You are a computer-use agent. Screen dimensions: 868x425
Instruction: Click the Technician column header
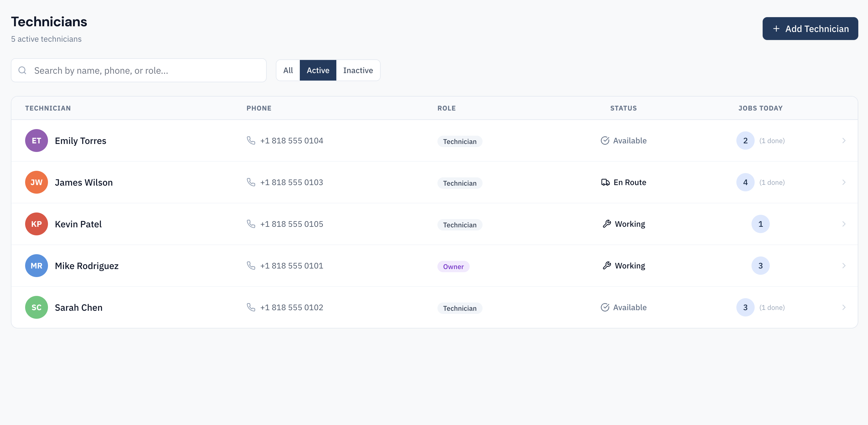pos(48,108)
